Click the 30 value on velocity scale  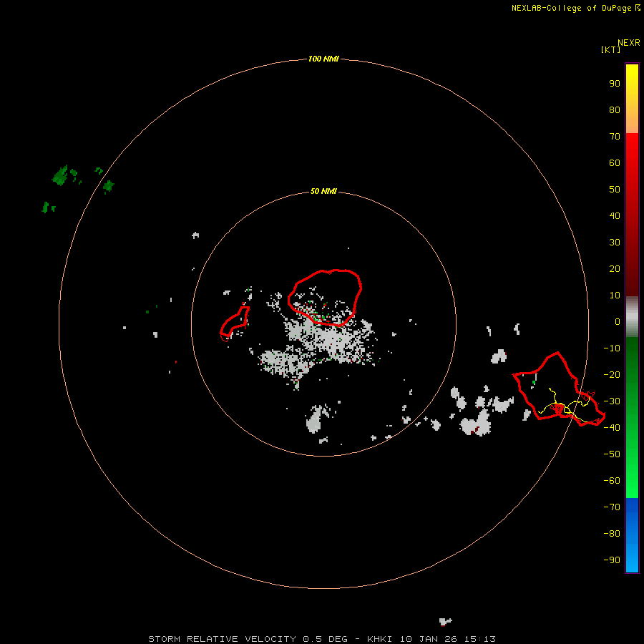coord(615,243)
